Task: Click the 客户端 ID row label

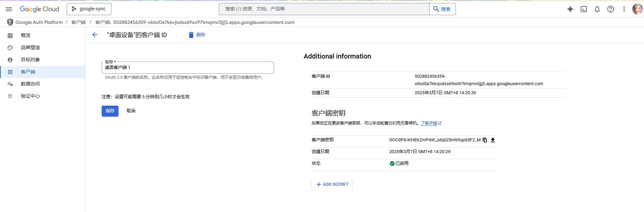Action: 321,76
